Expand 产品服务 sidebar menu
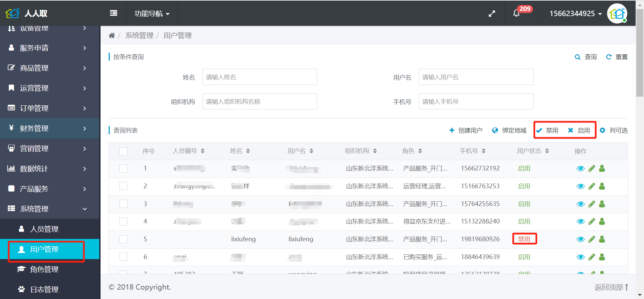Image resolution: width=644 pixels, height=299 pixels. pyautogui.click(x=50, y=189)
